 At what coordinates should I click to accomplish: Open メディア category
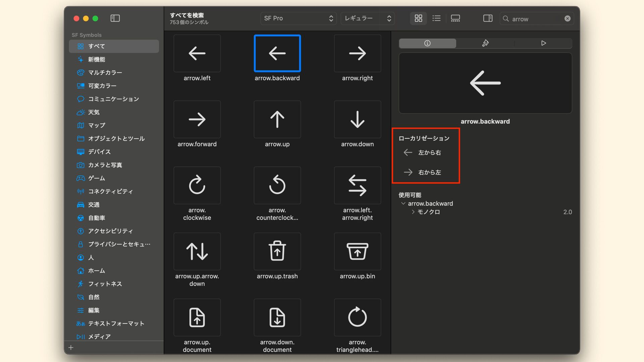pos(114,337)
